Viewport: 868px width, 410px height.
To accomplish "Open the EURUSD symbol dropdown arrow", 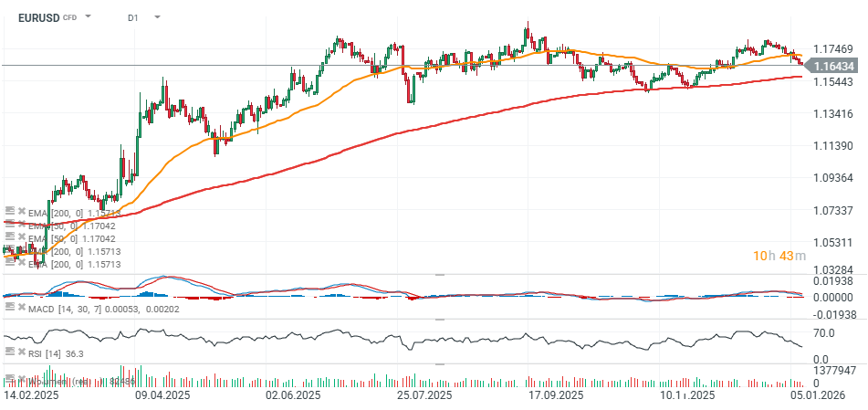I will click(89, 16).
